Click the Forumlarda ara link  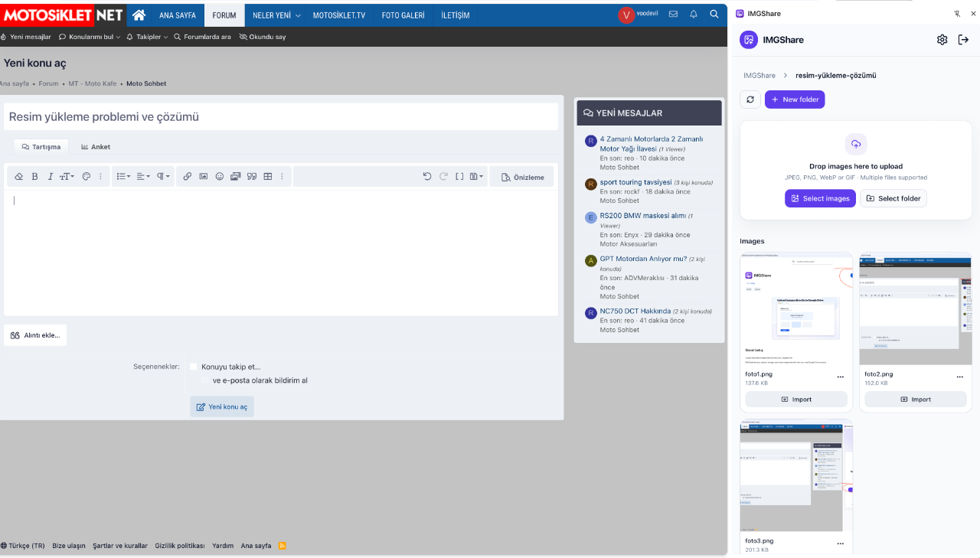tap(202, 37)
